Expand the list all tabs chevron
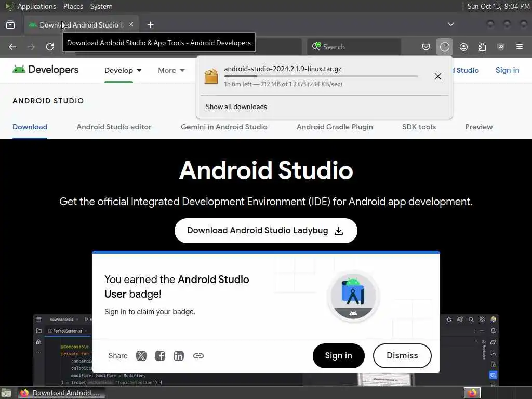532x399 pixels. click(450, 24)
